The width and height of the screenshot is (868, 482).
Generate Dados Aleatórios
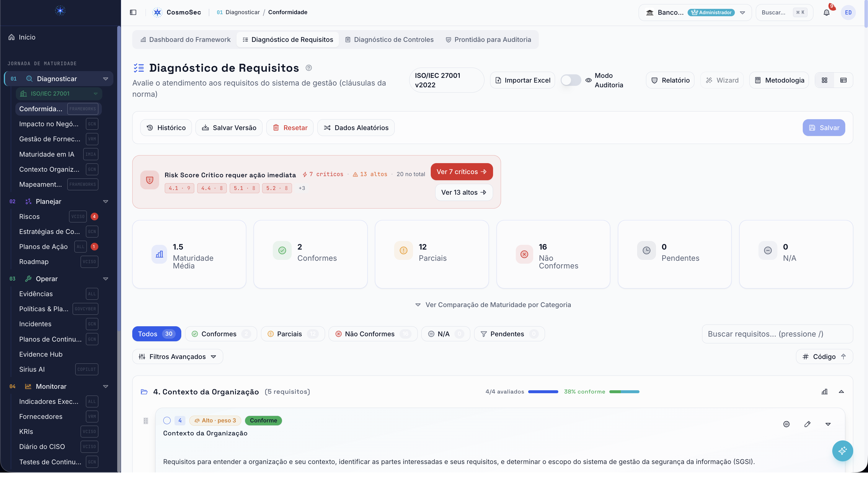(356, 127)
